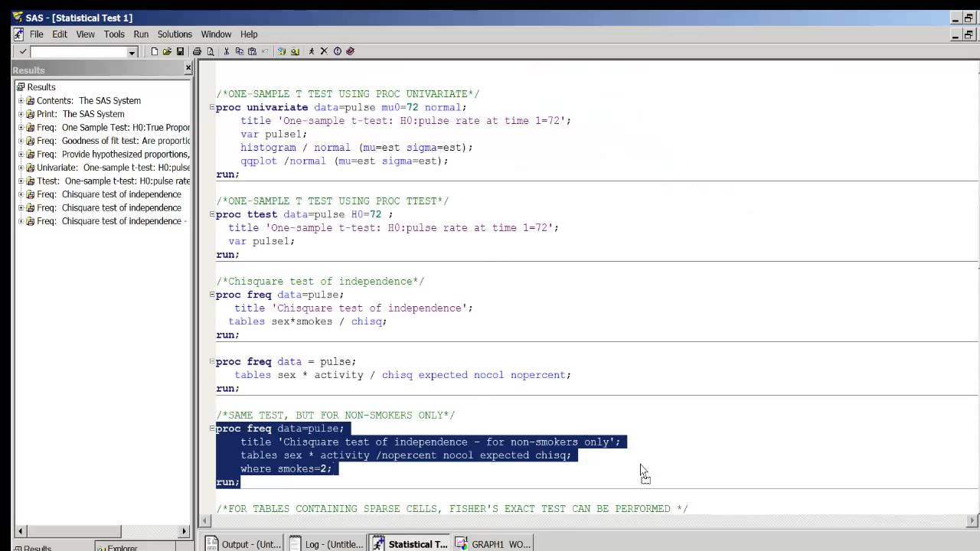Click the 'proc freq data = pulse;' line
The width and height of the screenshot is (980, 551).
tap(286, 361)
